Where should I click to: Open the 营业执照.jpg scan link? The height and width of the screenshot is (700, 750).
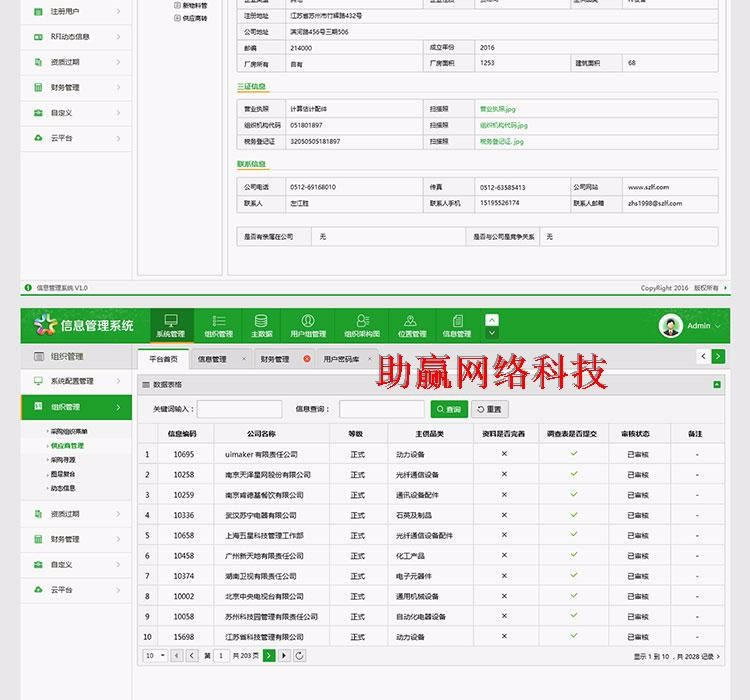(497, 109)
